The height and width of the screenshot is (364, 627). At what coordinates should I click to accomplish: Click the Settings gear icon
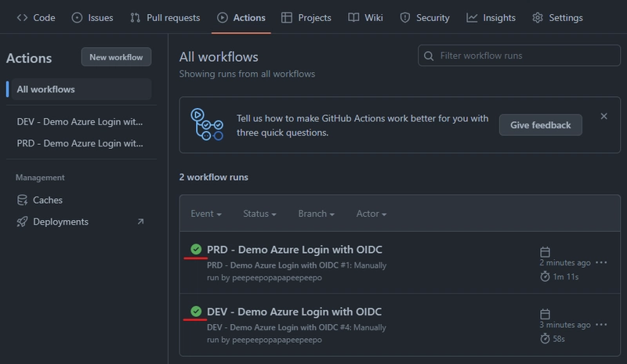pos(538,17)
